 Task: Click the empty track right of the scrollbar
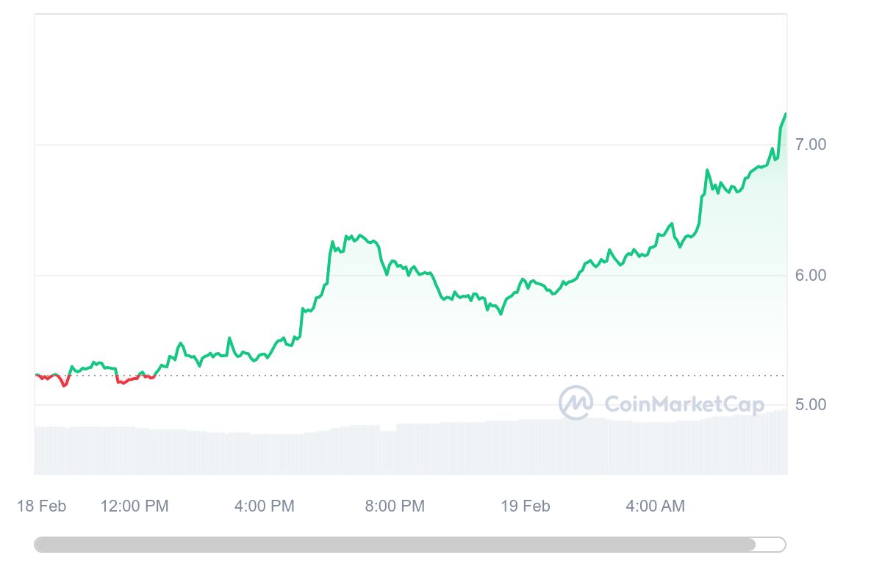(770, 545)
